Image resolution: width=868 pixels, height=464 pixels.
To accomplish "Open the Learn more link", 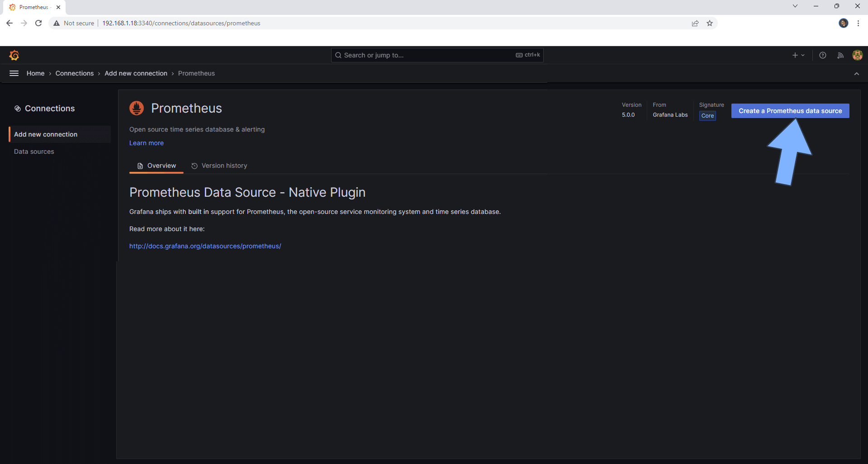I will [x=146, y=143].
